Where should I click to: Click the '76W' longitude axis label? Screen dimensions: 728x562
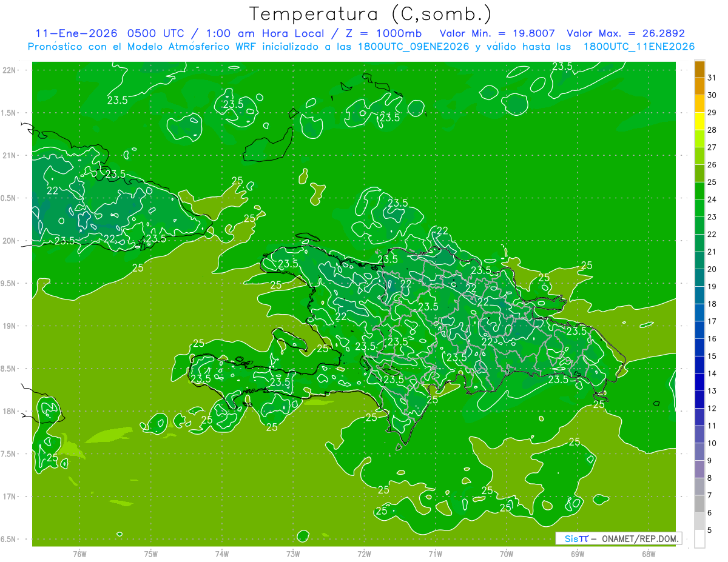click(x=79, y=554)
